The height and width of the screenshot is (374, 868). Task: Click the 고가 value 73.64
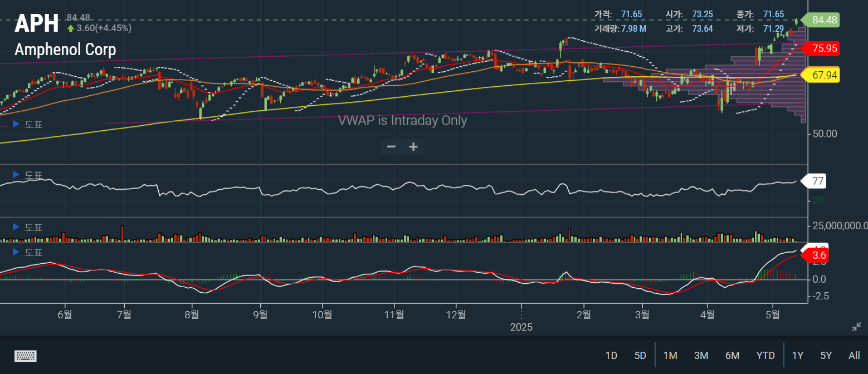point(702,28)
